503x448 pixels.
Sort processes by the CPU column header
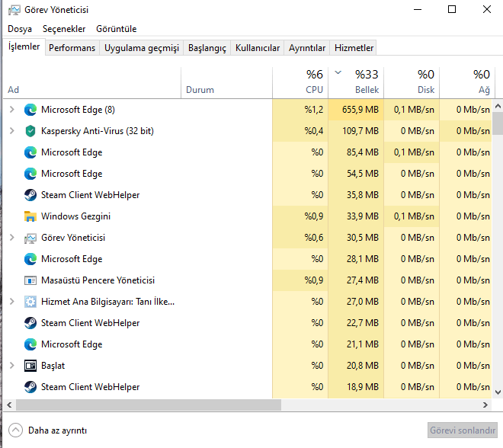coord(314,90)
